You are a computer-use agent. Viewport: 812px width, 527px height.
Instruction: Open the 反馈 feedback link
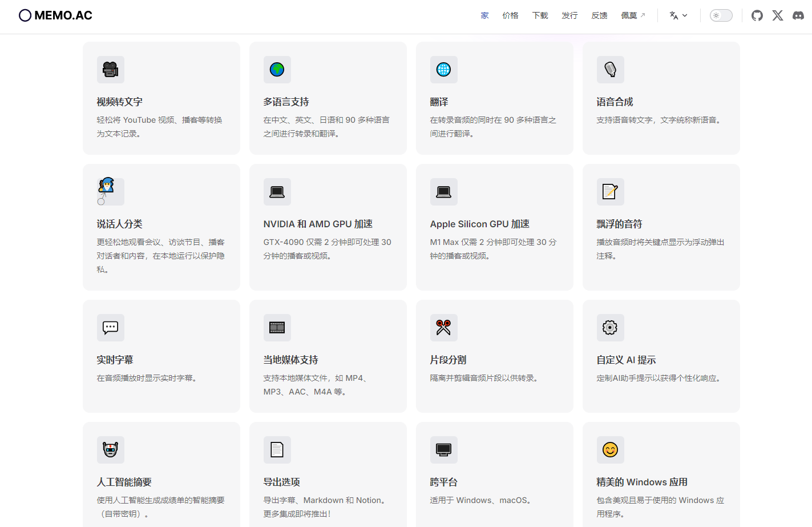click(x=599, y=15)
